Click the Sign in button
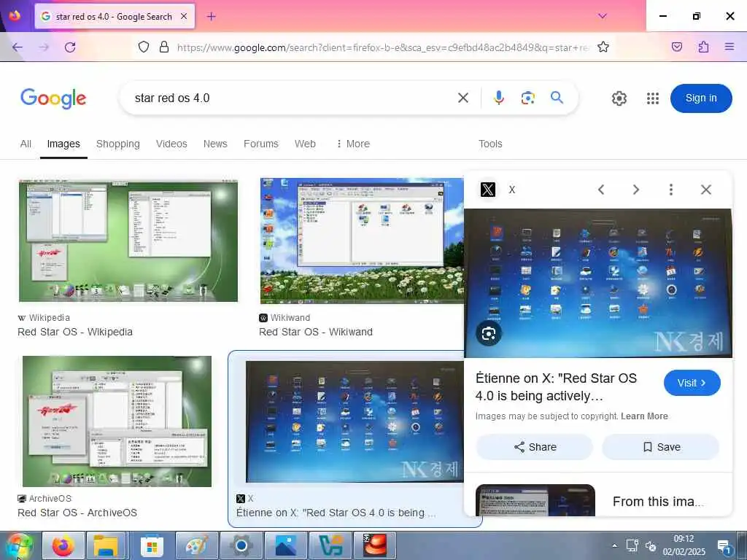 click(x=701, y=98)
